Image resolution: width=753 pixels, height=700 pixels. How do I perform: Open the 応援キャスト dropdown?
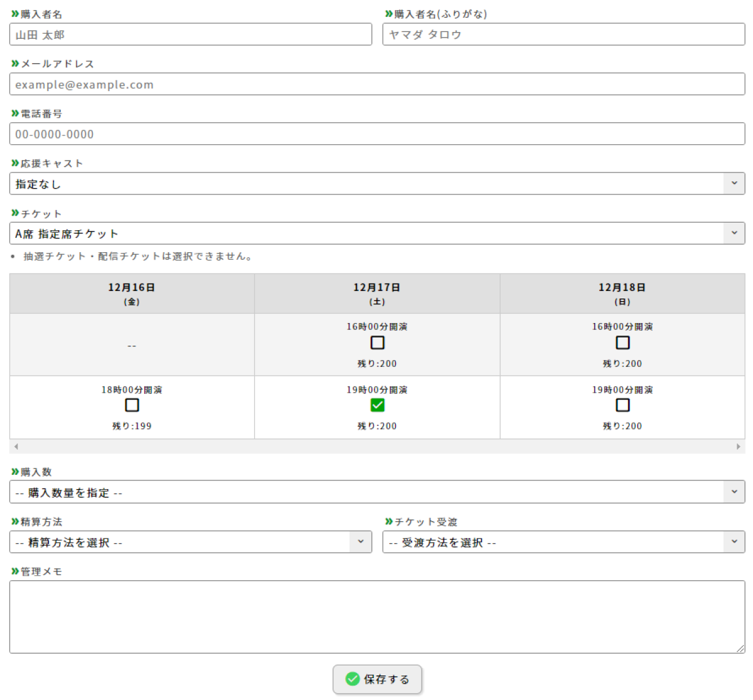376,184
